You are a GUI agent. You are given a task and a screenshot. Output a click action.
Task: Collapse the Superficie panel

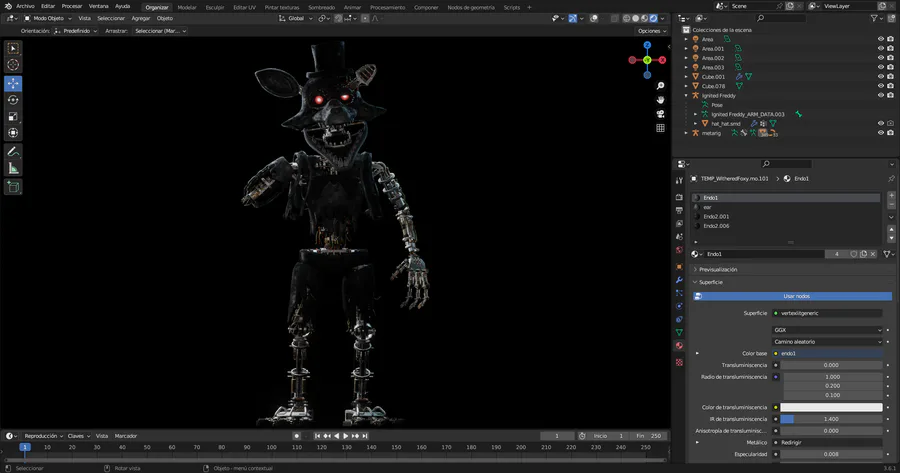coord(710,282)
